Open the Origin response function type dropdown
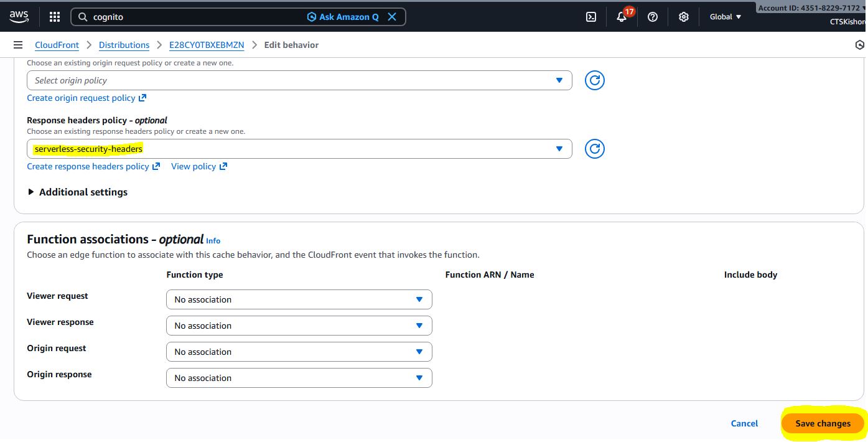Screen dimensions: 868x442 pyautogui.click(x=299, y=378)
